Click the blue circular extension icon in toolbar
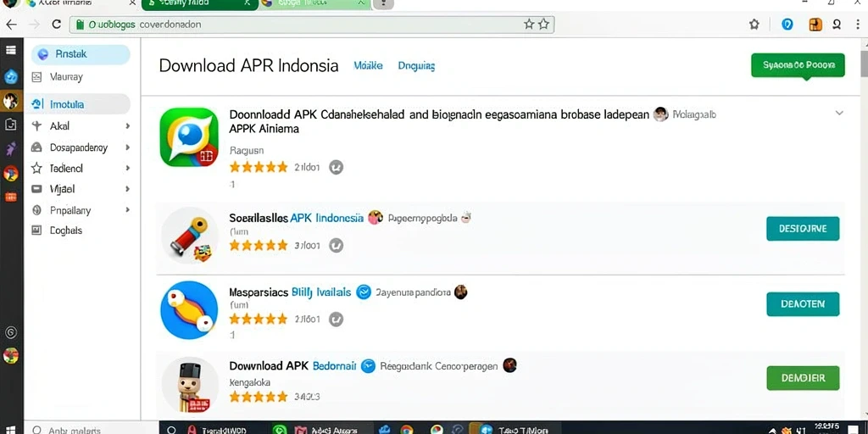The height and width of the screenshot is (434, 868). click(x=787, y=25)
